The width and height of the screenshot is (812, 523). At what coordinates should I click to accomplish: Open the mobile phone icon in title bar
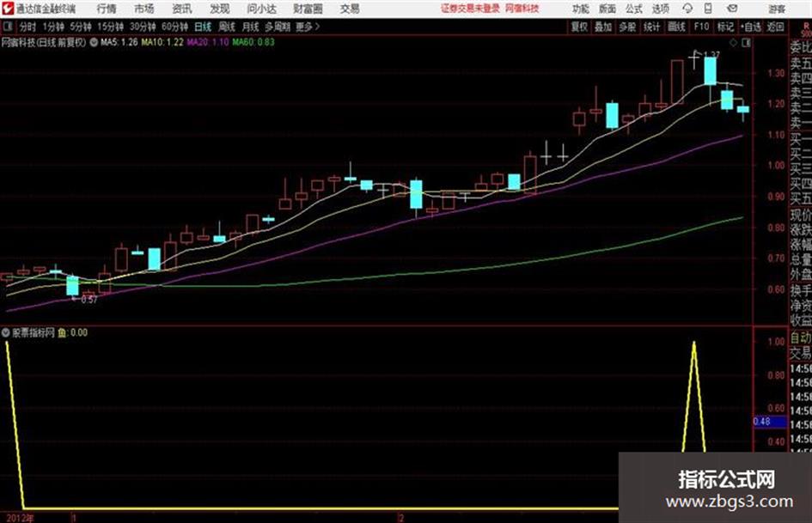pyautogui.click(x=708, y=9)
